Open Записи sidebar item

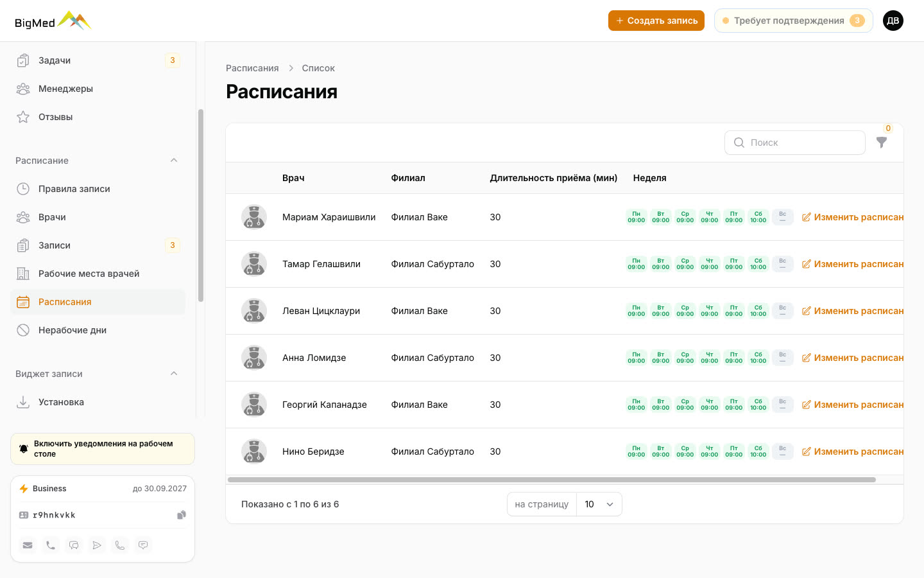98,245
